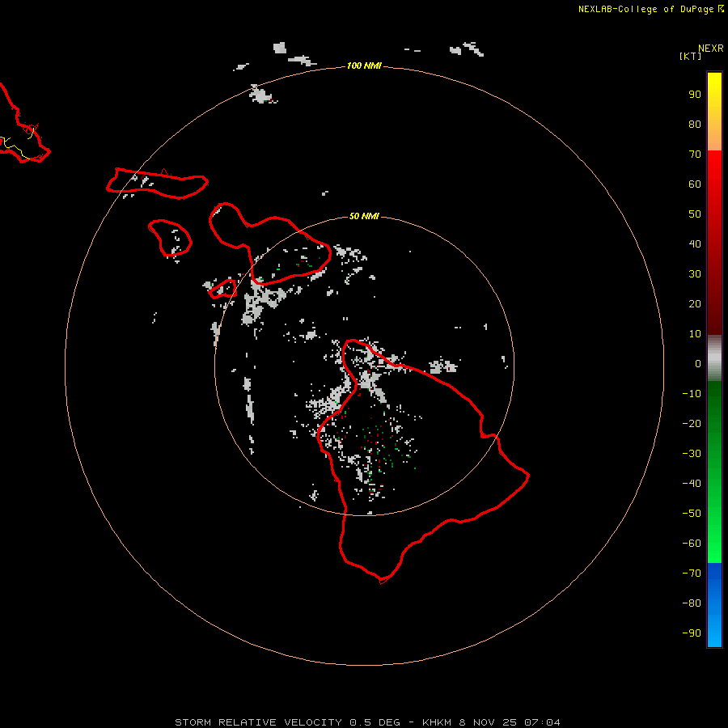This screenshot has height=728, width=728.
Task: Click the [KT] units label
Action: click(x=690, y=57)
